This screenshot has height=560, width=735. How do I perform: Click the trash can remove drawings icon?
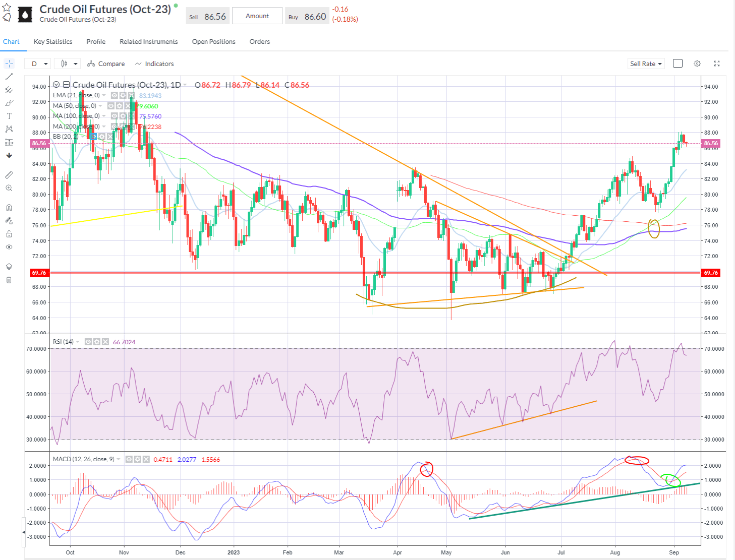9,280
